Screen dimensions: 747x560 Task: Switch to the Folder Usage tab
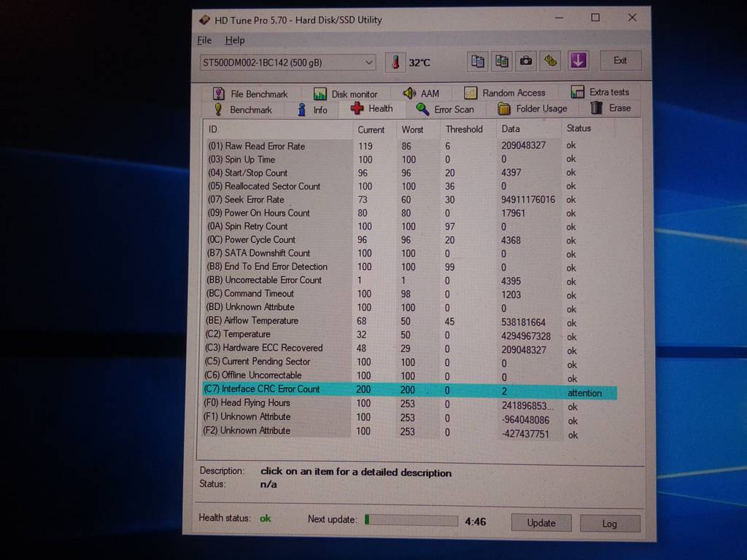coord(533,109)
